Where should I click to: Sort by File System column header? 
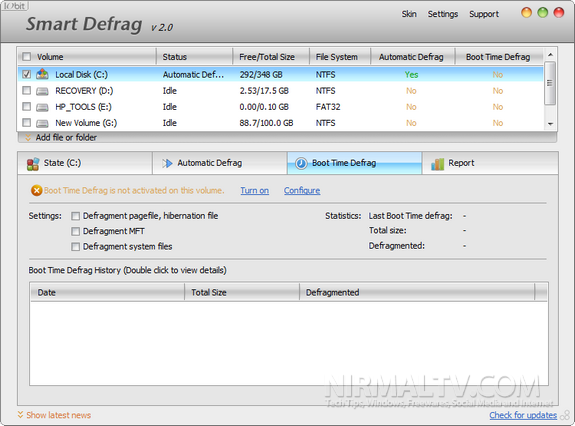(x=340, y=57)
